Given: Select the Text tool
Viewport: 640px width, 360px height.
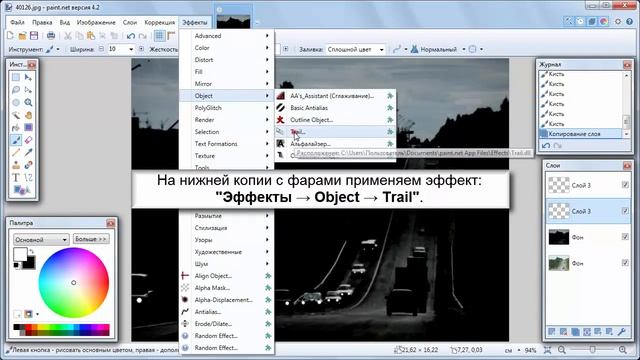Looking at the screenshot, I should point(16,178).
